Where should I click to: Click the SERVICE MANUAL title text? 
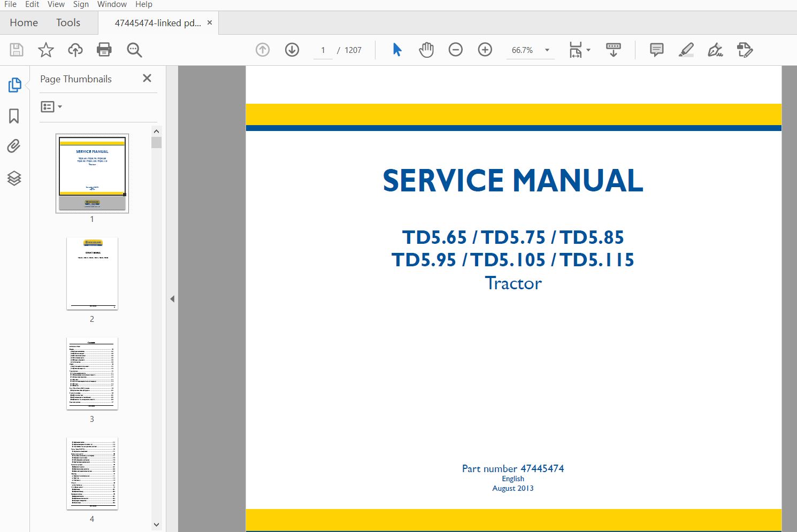[x=513, y=181]
